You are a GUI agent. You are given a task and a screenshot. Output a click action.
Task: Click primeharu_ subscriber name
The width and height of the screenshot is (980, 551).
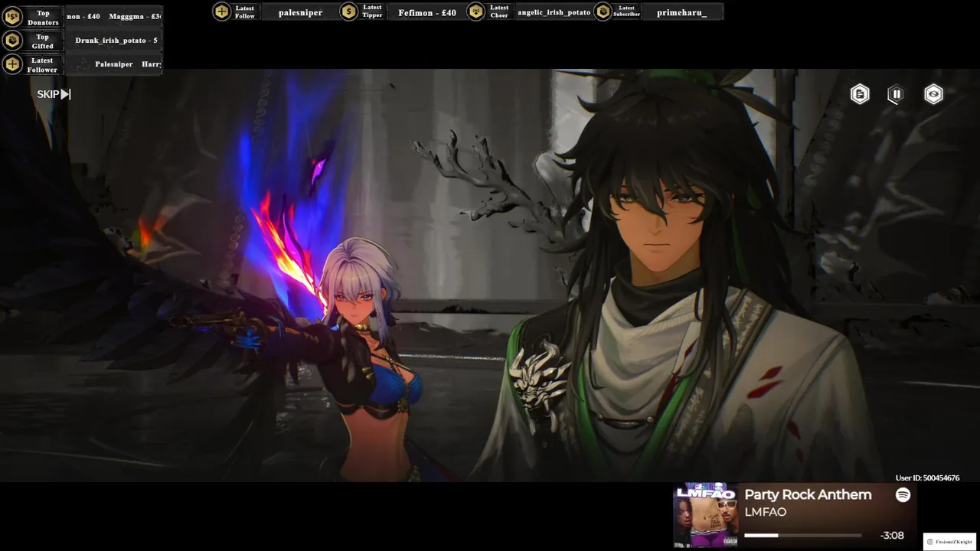(x=681, y=12)
